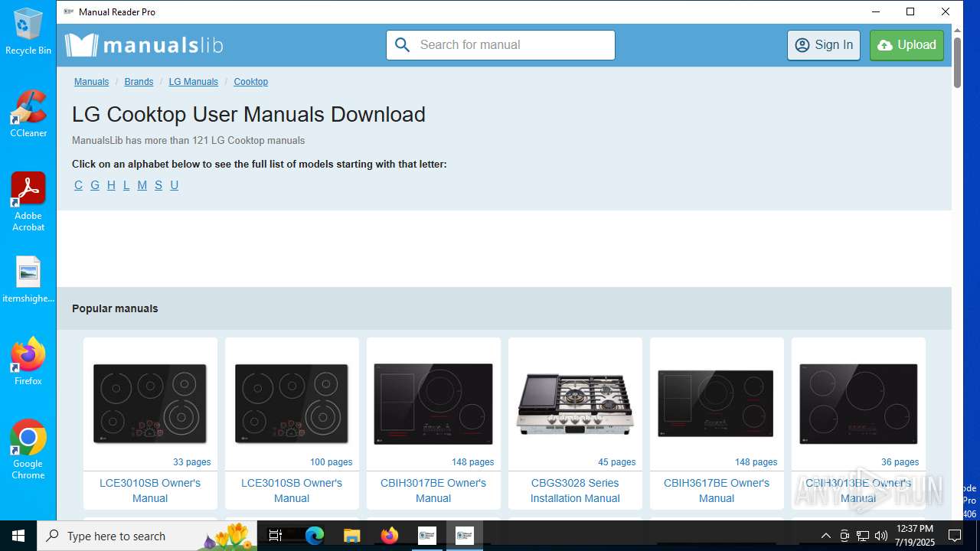The height and width of the screenshot is (551, 980).
Task: Select alphabet letter S
Action: point(158,185)
